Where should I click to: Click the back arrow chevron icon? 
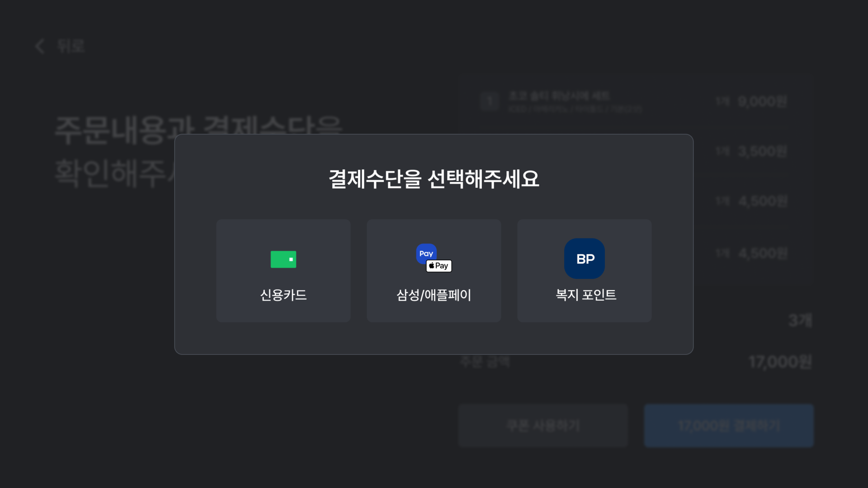[40, 46]
